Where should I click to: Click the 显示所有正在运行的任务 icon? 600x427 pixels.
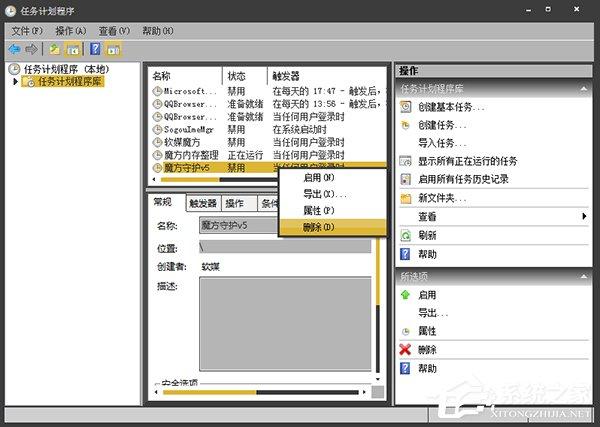[x=405, y=161]
